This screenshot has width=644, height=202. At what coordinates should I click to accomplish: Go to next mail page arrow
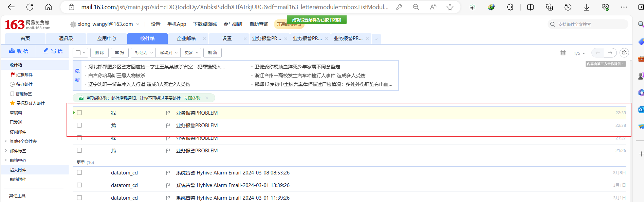[610, 53]
